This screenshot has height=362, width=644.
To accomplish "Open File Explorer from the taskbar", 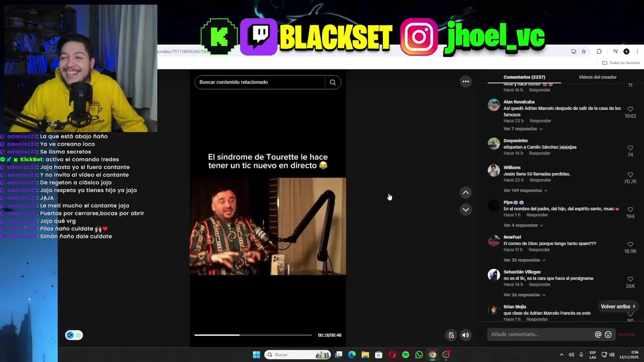I will pyautogui.click(x=365, y=355).
